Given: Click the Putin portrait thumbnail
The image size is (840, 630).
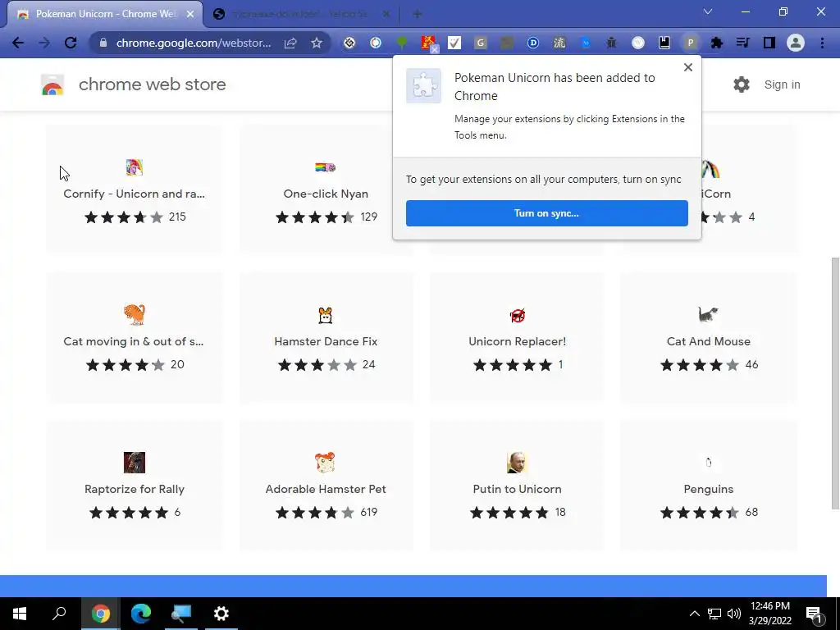Looking at the screenshot, I should click(x=517, y=463).
